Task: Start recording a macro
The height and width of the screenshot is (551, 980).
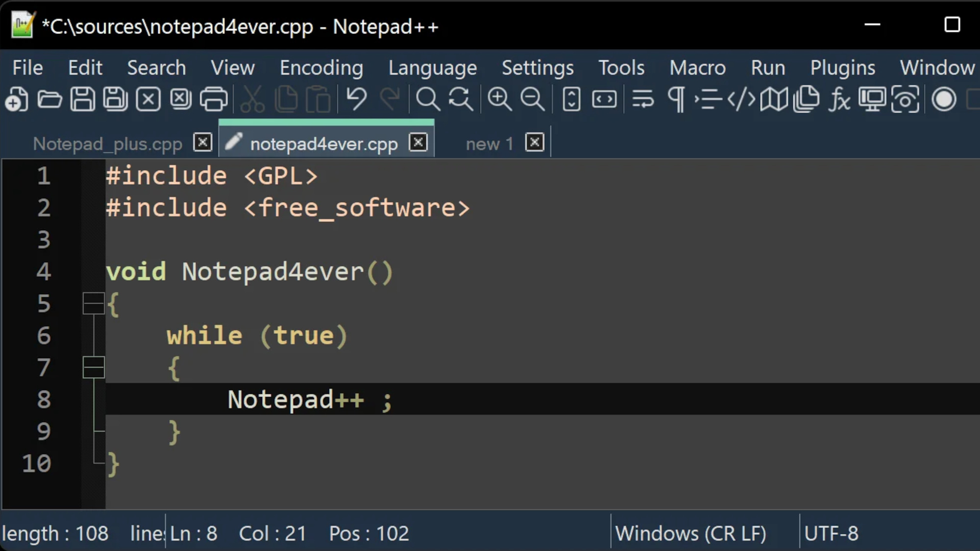Action: tap(945, 99)
